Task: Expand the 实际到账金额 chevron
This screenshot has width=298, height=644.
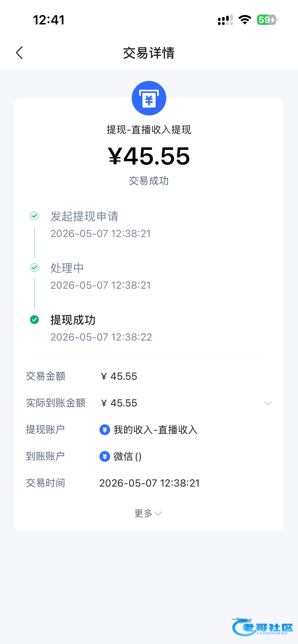Action: coord(268,403)
